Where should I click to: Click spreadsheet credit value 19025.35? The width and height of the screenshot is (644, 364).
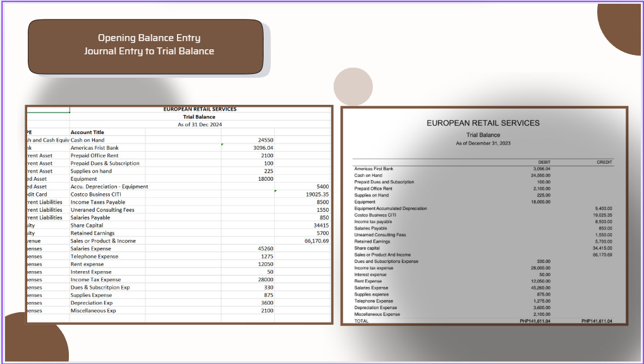coord(317,195)
